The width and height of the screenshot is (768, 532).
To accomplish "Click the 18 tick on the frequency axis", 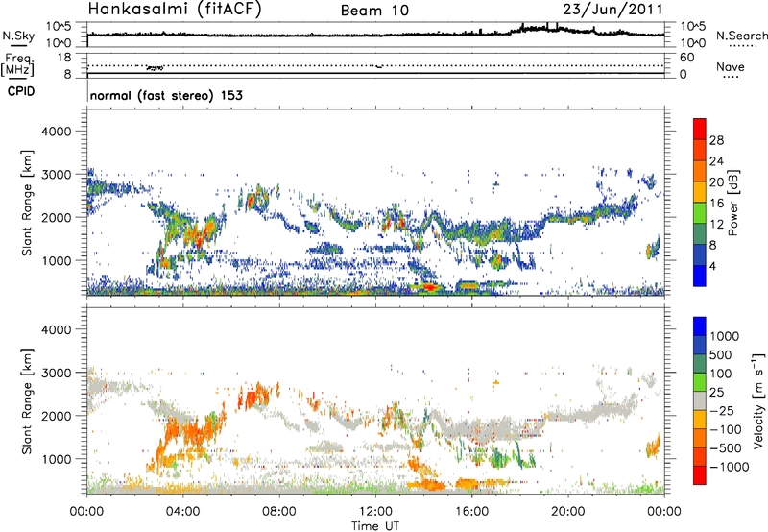I will [x=64, y=58].
